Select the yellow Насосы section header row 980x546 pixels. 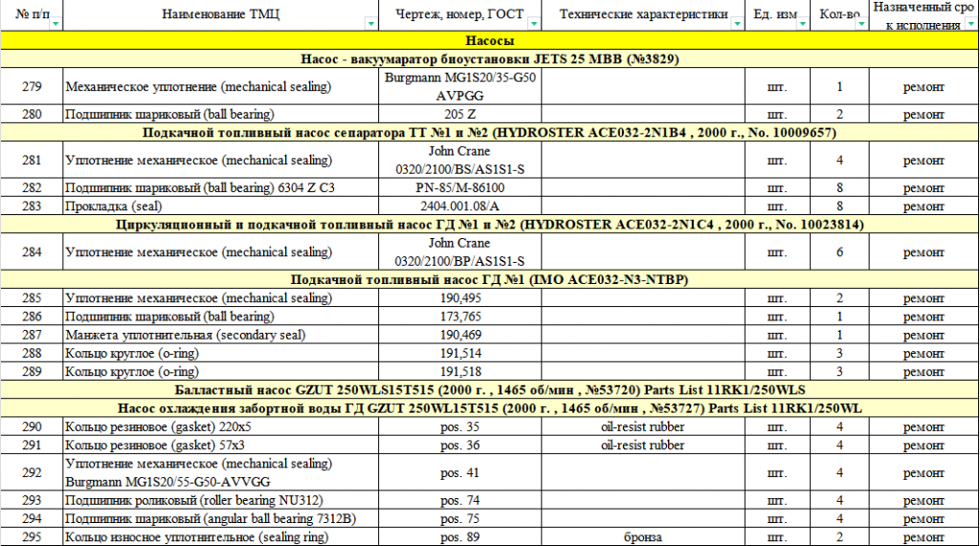[x=490, y=41]
